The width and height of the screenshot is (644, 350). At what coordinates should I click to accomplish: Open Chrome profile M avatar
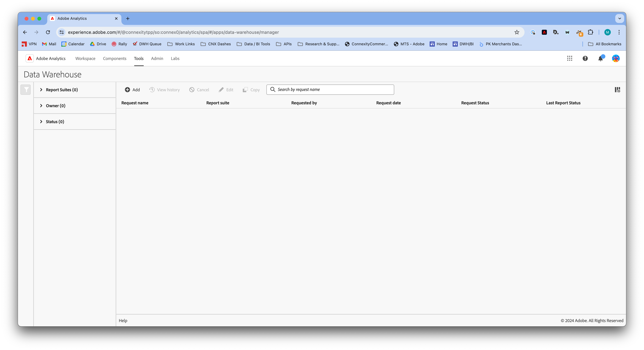tap(607, 32)
